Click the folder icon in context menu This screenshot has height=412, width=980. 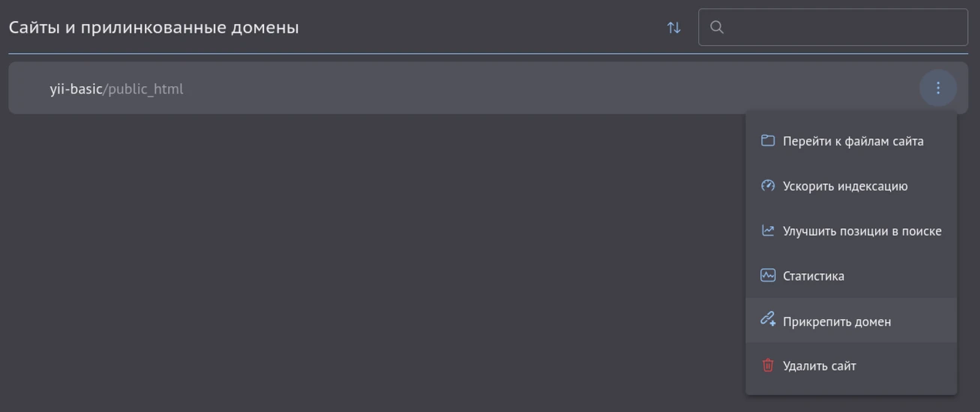[x=767, y=141]
